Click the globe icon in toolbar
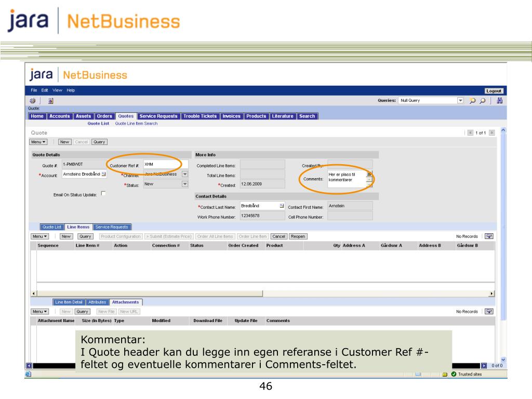Viewport: 532px width, 399px height. pyautogui.click(x=33, y=100)
